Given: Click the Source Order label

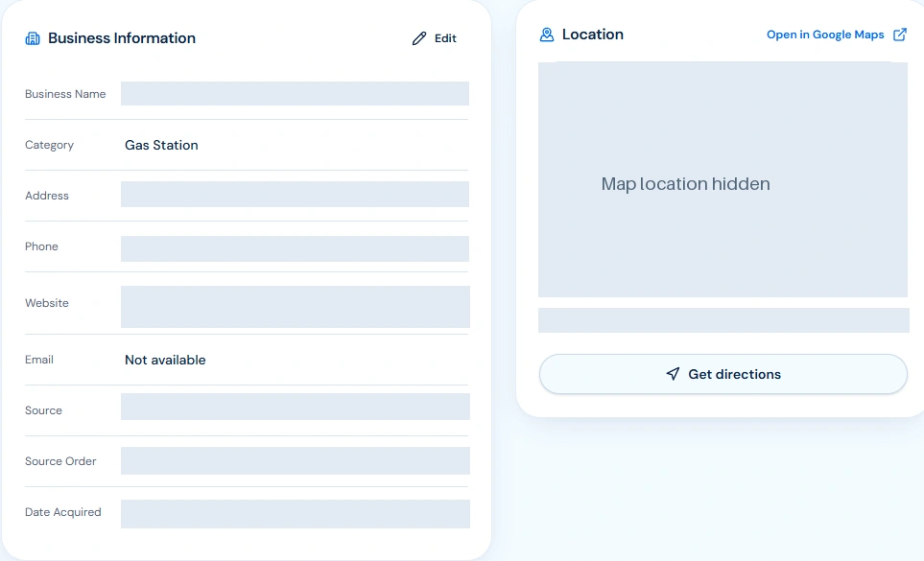Looking at the screenshot, I should click(60, 461).
